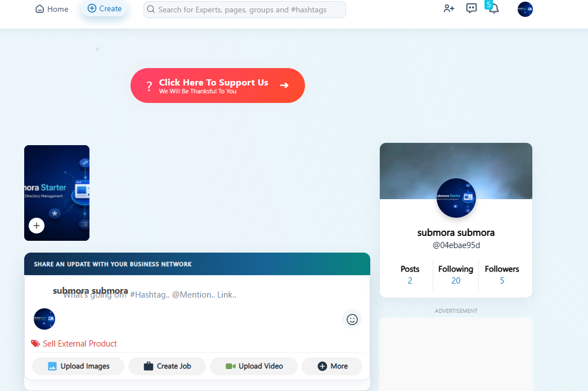The height and width of the screenshot is (391, 588).
Task: Click the Create Job button
Action: 167,366
